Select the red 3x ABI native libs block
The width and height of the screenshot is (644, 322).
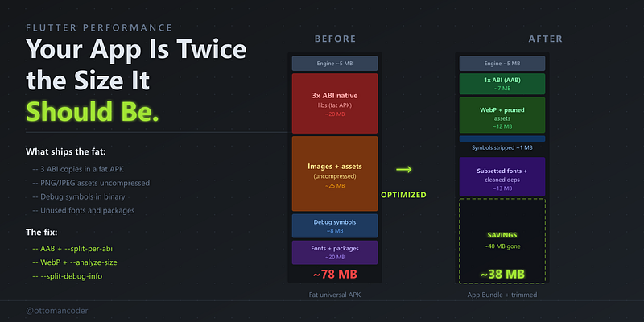pyautogui.click(x=335, y=104)
